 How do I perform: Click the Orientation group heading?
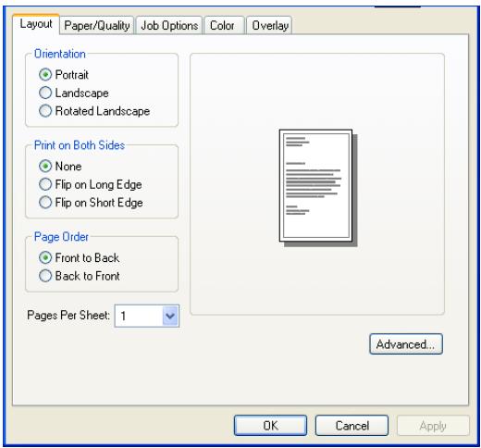pos(60,54)
